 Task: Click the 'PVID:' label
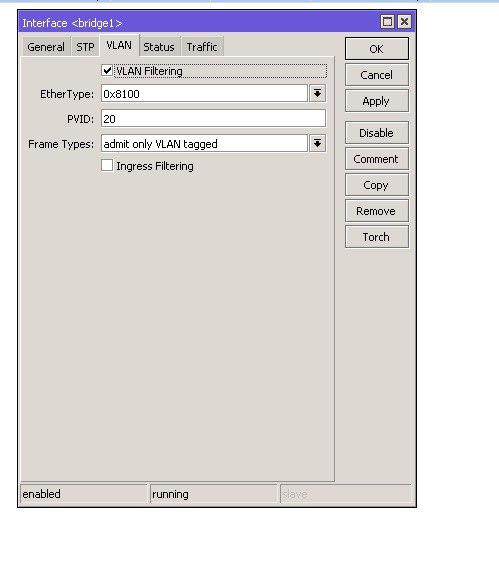(81, 119)
